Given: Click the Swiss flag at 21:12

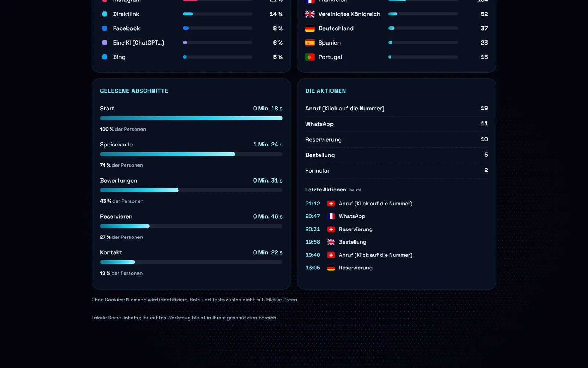Looking at the screenshot, I should pos(331,204).
